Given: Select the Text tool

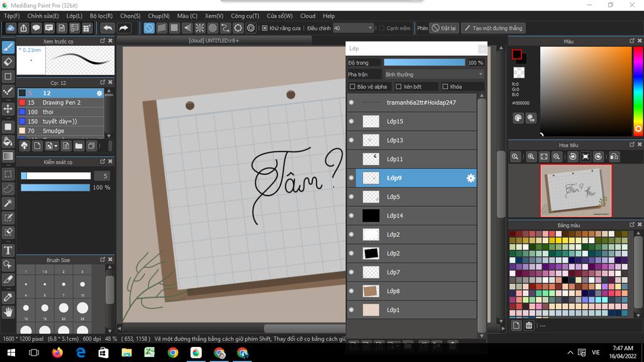Looking at the screenshot, I should pos(8,250).
